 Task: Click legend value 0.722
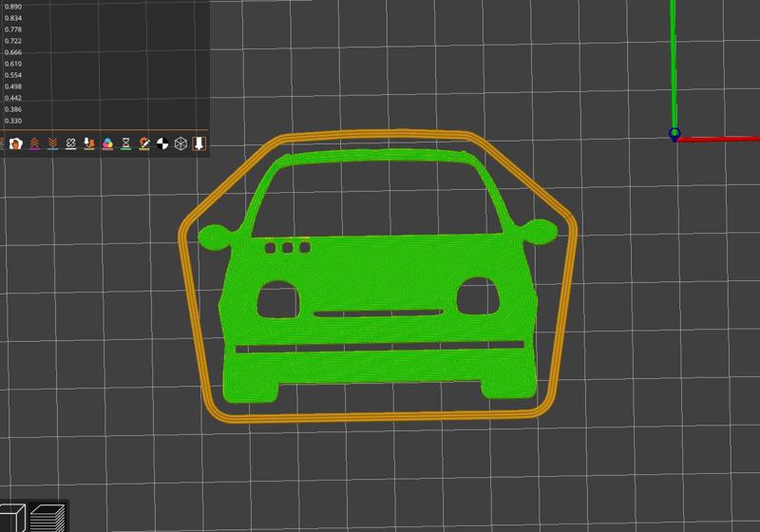click(13, 41)
